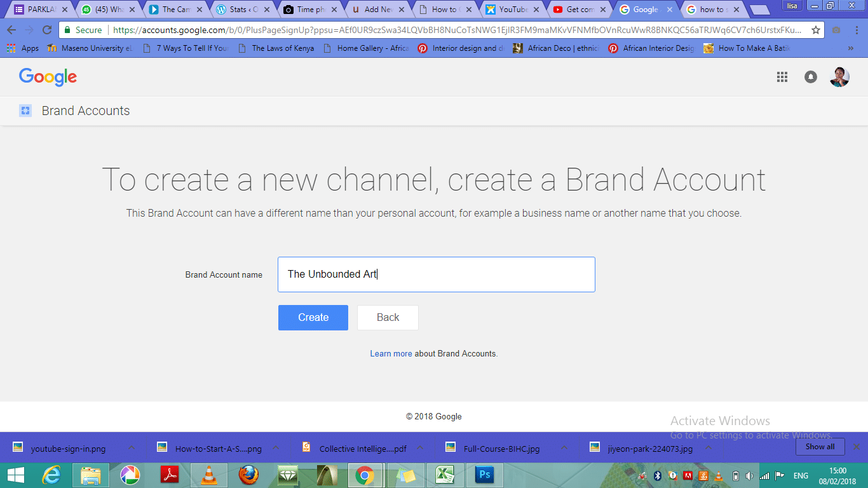Launch VLC media player from taskbar

(x=208, y=475)
